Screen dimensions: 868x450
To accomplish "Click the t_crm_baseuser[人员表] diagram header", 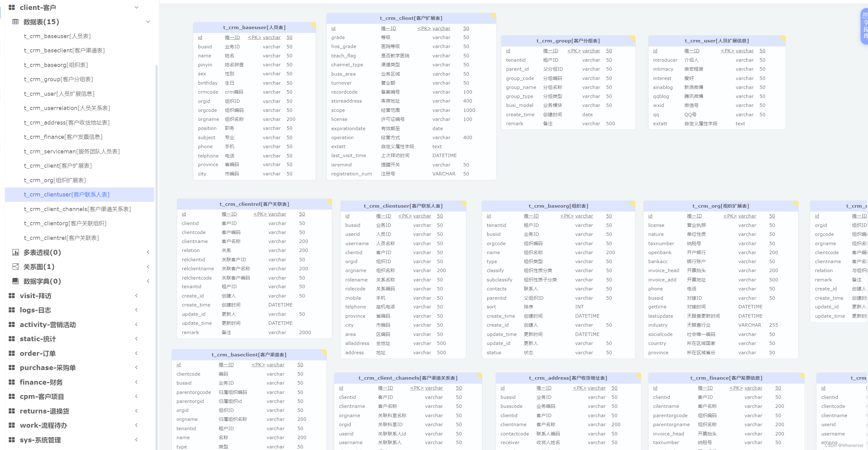I will tap(254, 27).
